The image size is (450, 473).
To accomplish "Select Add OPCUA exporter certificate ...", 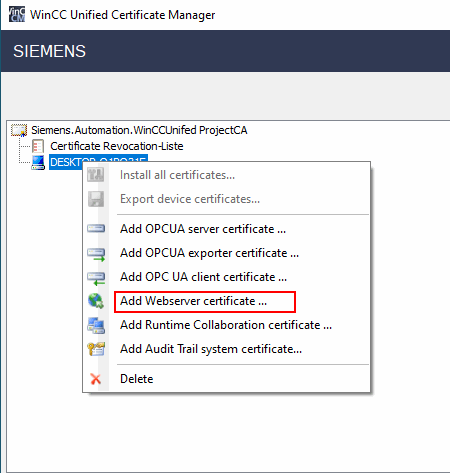I will tap(226, 253).
